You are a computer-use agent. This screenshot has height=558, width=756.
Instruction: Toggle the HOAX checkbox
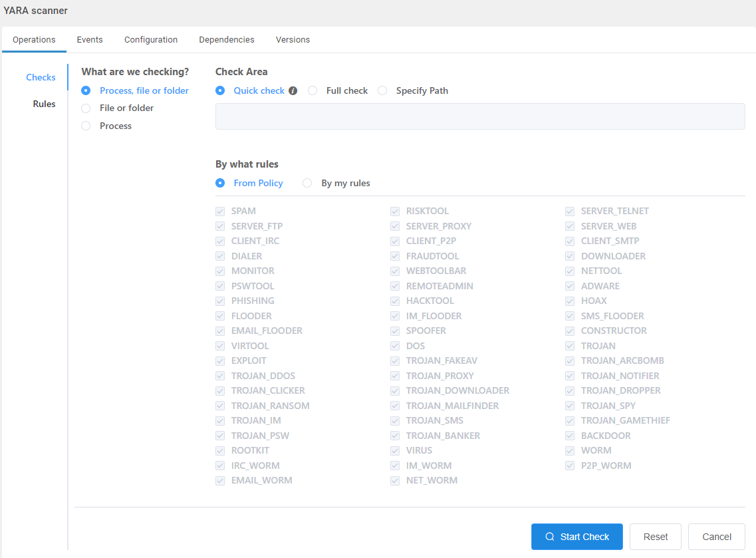[x=570, y=301]
